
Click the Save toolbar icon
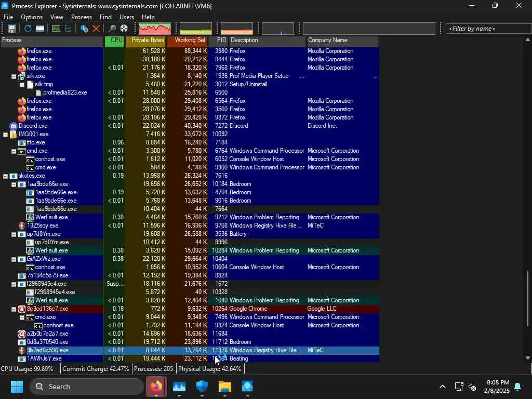click(x=12, y=29)
